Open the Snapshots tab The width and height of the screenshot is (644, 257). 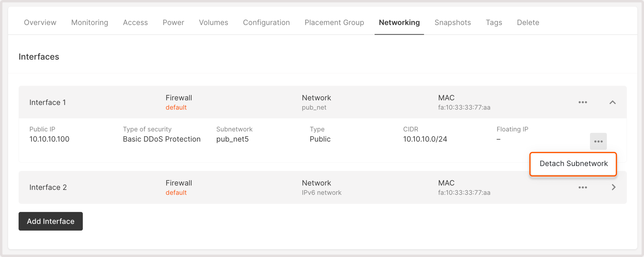pos(453,23)
